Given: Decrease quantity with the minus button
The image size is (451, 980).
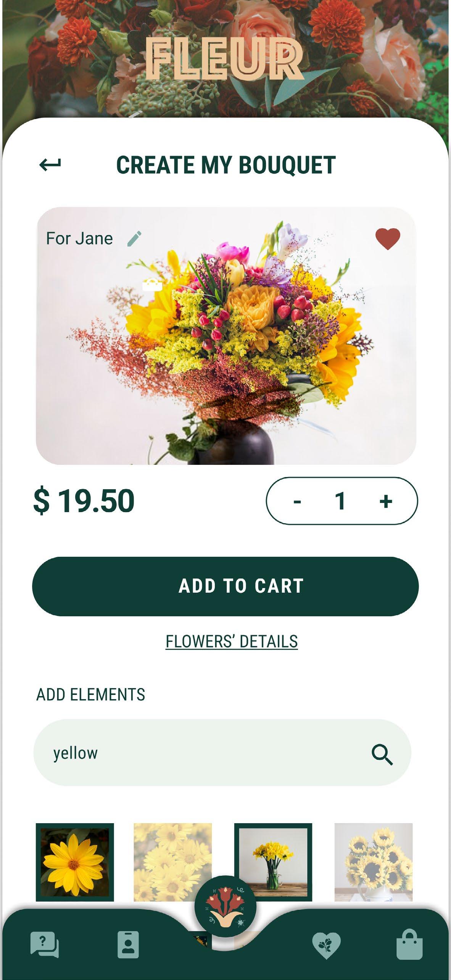Looking at the screenshot, I should (297, 501).
